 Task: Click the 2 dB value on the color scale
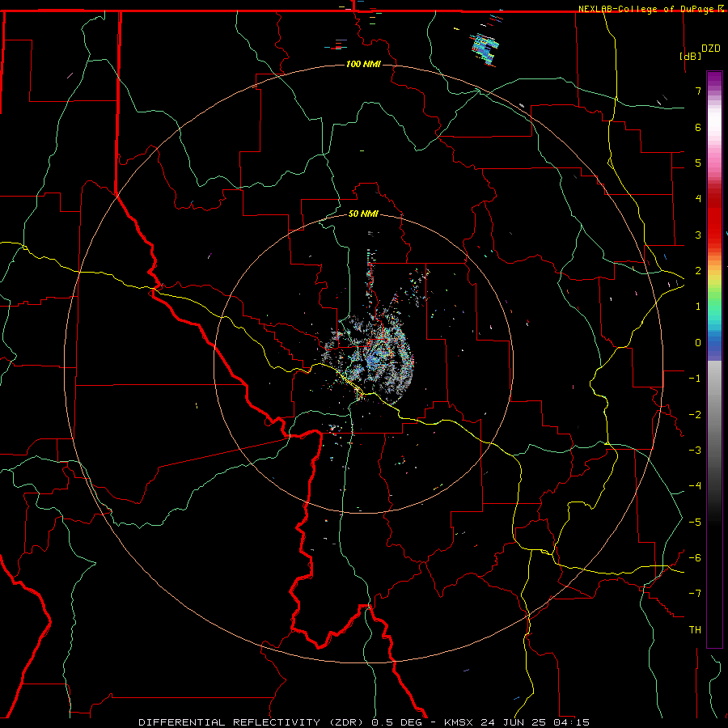pyautogui.click(x=698, y=271)
